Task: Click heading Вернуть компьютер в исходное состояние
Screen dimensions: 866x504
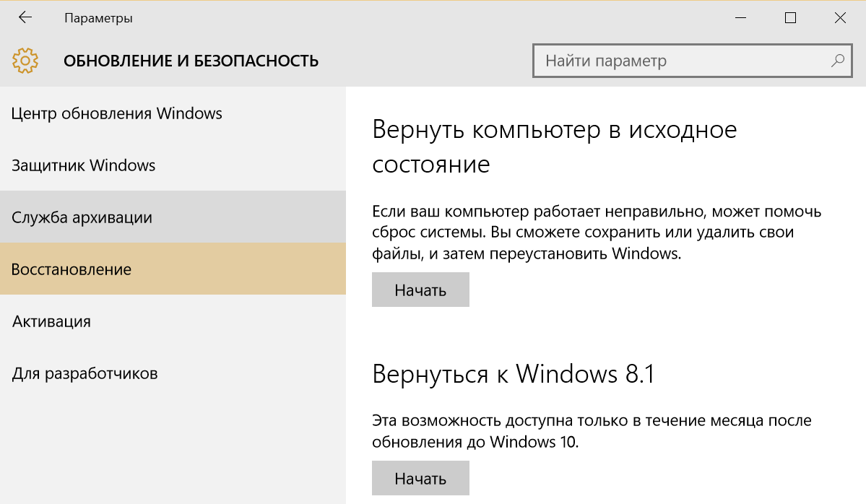Action: coord(554,147)
